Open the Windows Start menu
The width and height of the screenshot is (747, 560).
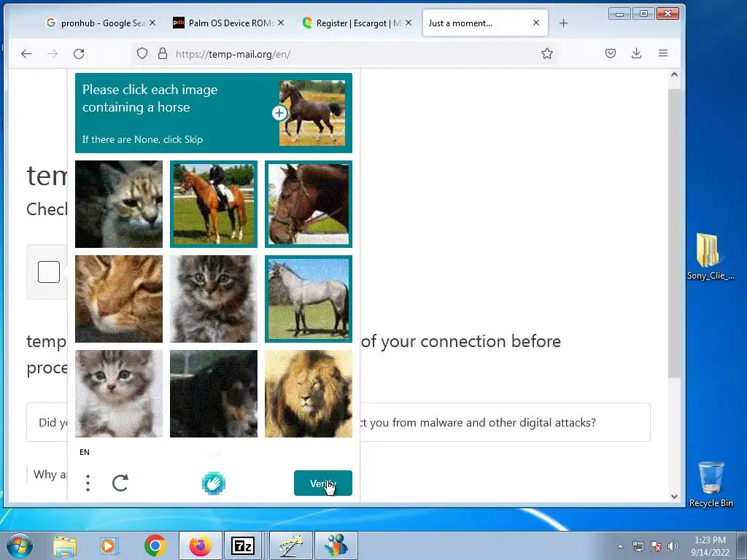pyautogui.click(x=19, y=545)
